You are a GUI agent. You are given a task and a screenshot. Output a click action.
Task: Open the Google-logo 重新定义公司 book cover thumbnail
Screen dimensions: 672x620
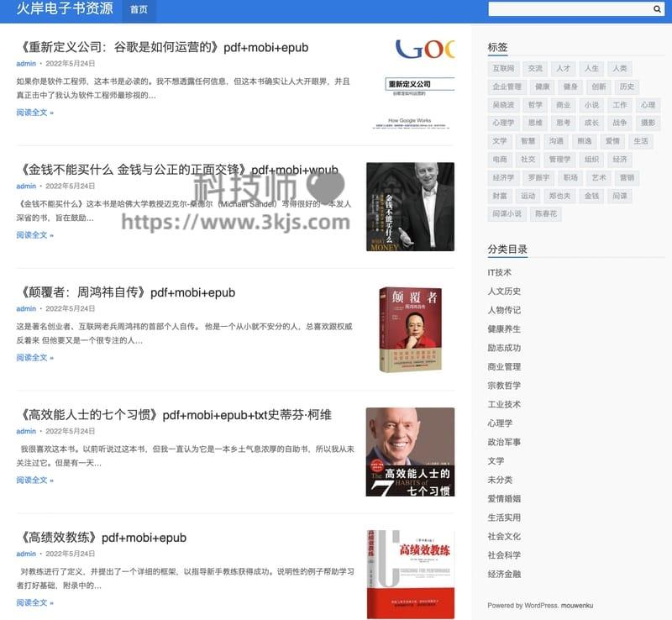(x=411, y=84)
